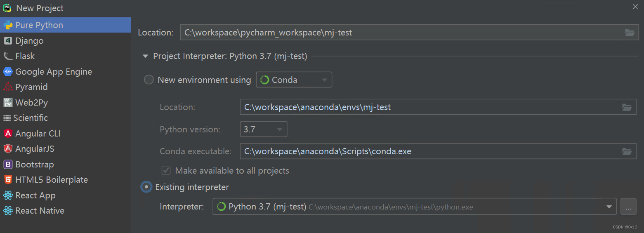Click folder icon for Conda executable
This screenshot has width=644, height=233.
[627, 151]
